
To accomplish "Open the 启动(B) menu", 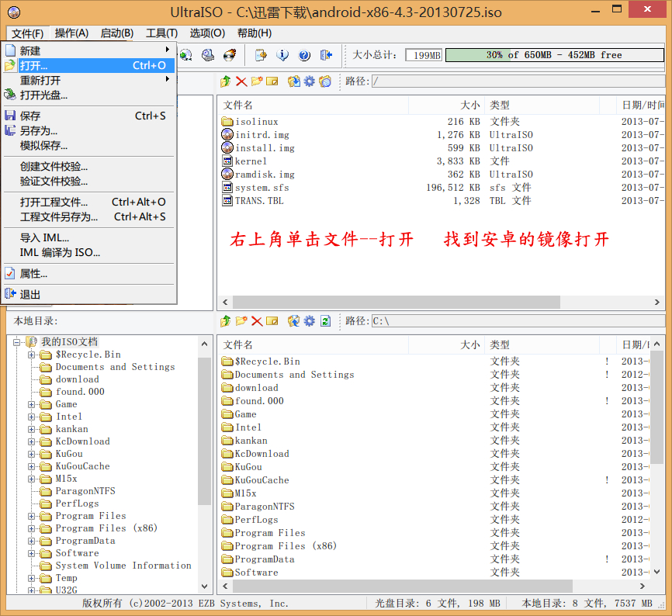I will point(117,33).
